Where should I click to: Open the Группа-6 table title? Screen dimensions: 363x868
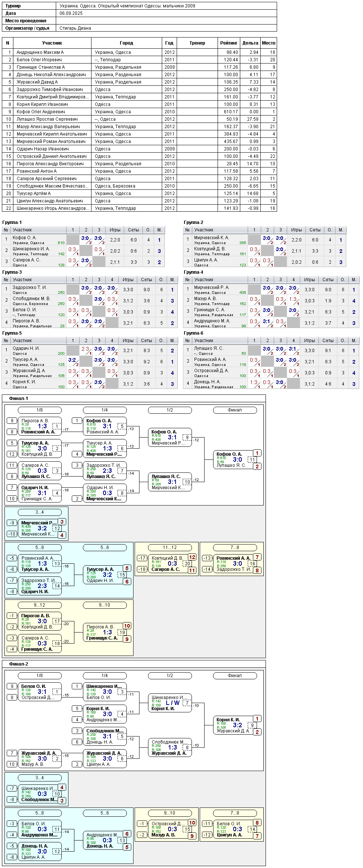pos(193,333)
